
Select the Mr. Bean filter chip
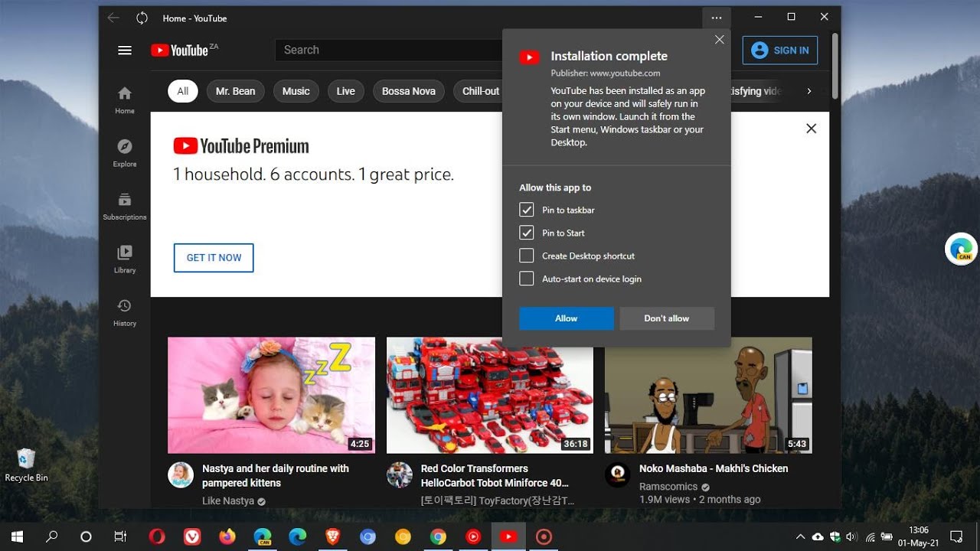[235, 91]
